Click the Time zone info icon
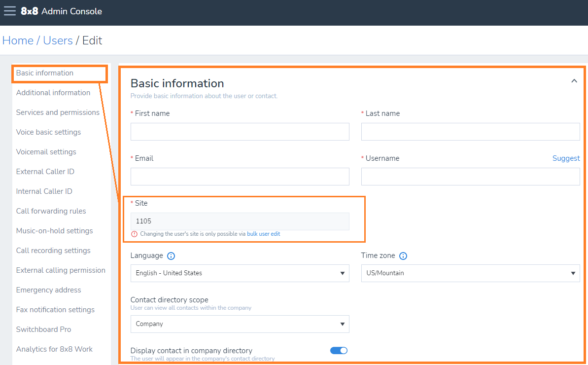Viewport: 588px width, 365px height. click(x=403, y=256)
